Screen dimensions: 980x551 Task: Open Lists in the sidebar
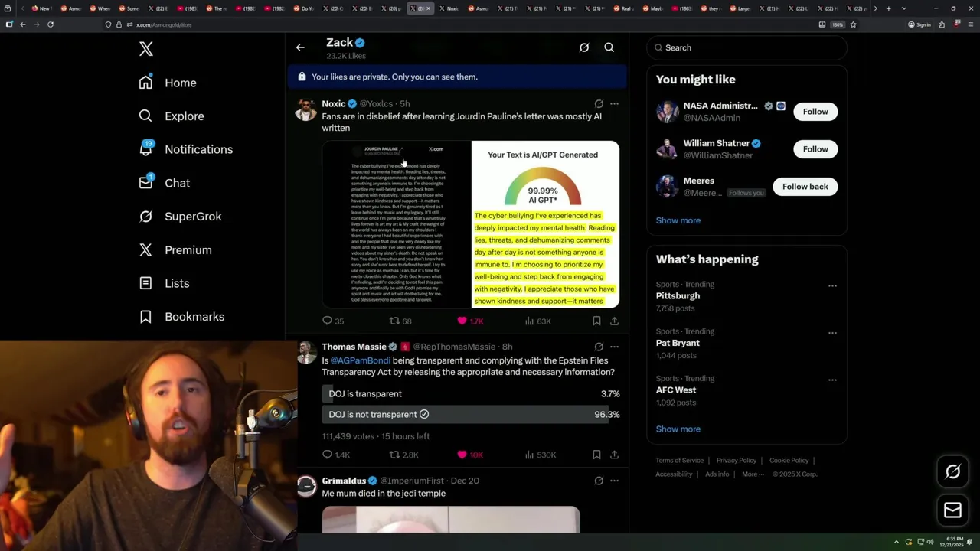click(x=164, y=283)
